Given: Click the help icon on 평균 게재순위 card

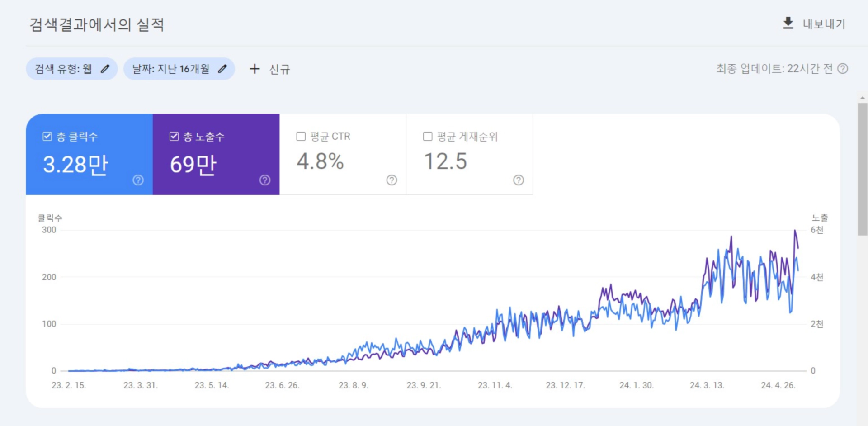Looking at the screenshot, I should (519, 180).
